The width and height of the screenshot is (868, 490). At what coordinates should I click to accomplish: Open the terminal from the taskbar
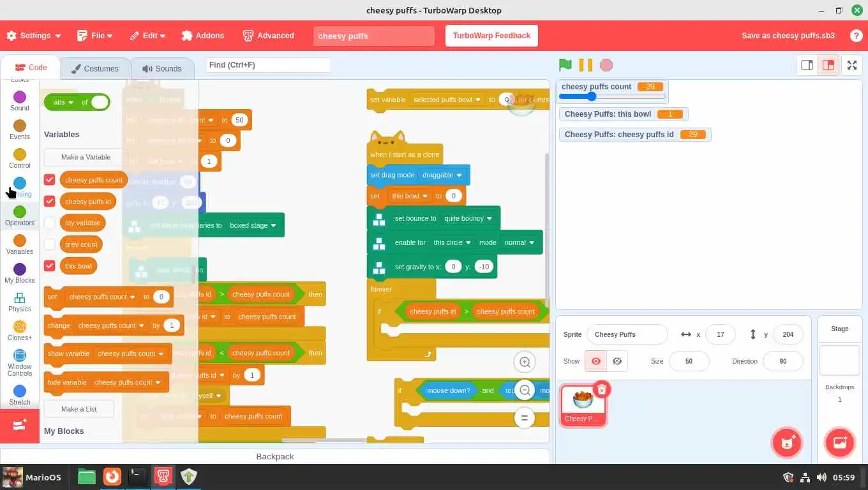click(138, 477)
